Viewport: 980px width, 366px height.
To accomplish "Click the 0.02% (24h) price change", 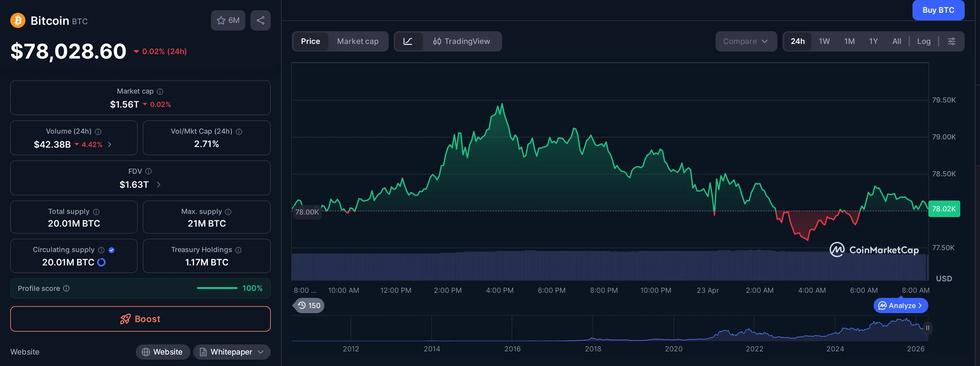I will pyautogui.click(x=160, y=51).
